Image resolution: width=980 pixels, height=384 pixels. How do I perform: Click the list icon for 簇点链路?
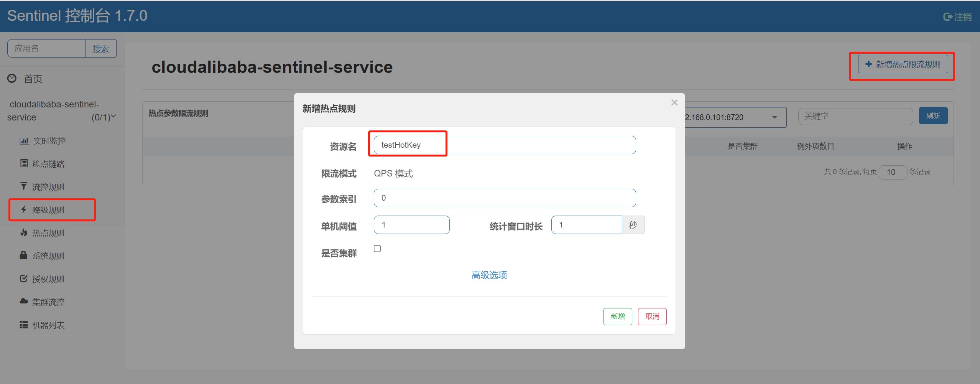tap(24, 163)
